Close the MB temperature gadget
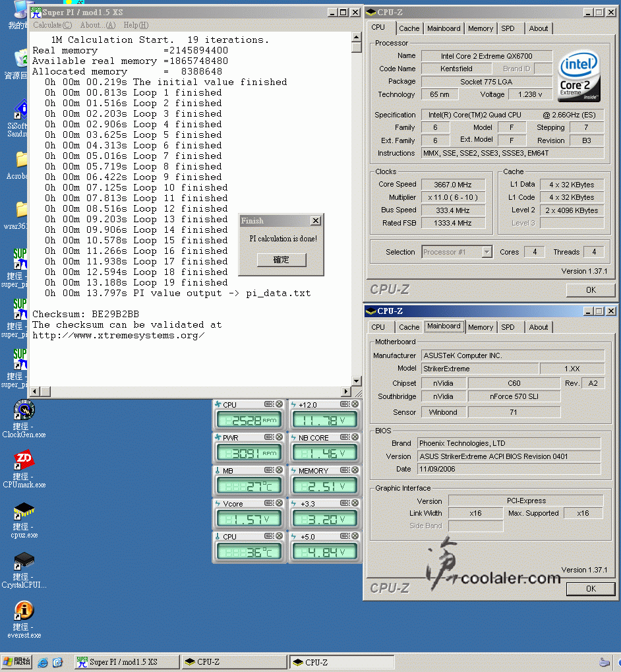This screenshot has height=672, width=621. click(x=280, y=470)
